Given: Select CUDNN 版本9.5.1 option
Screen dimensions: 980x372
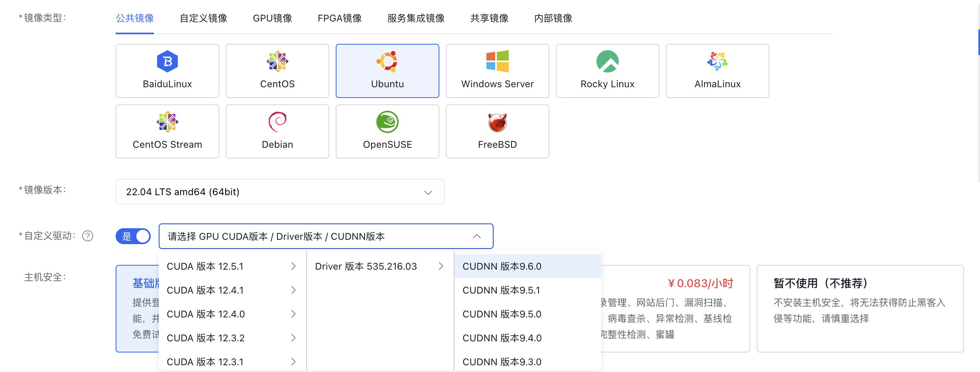Looking at the screenshot, I should point(527,290).
